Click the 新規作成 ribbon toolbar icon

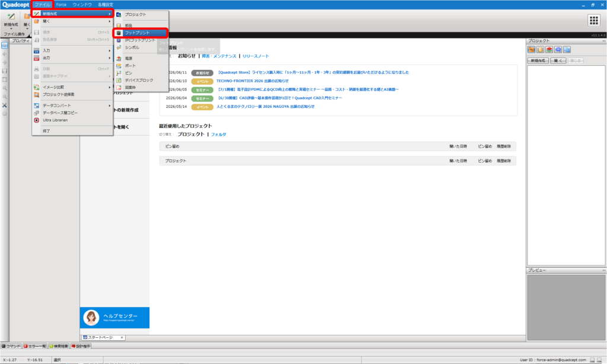click(11, 17)
